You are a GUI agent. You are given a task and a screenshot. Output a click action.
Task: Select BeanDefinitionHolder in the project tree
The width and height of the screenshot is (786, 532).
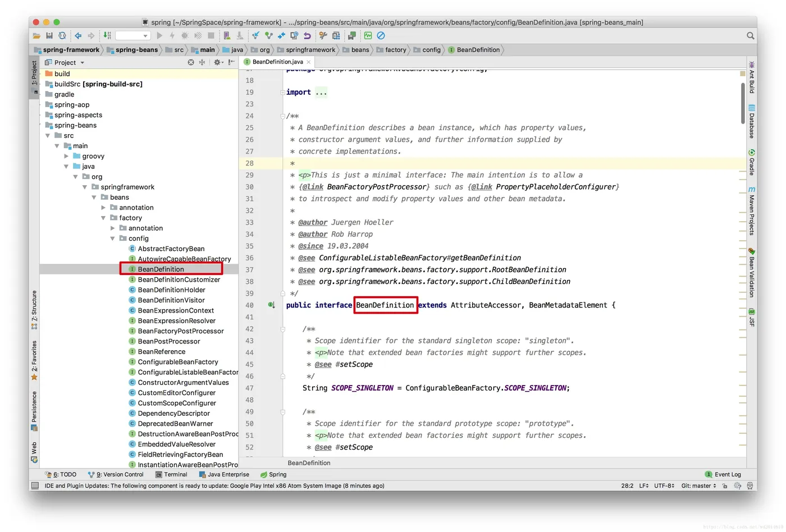[171, 290]
